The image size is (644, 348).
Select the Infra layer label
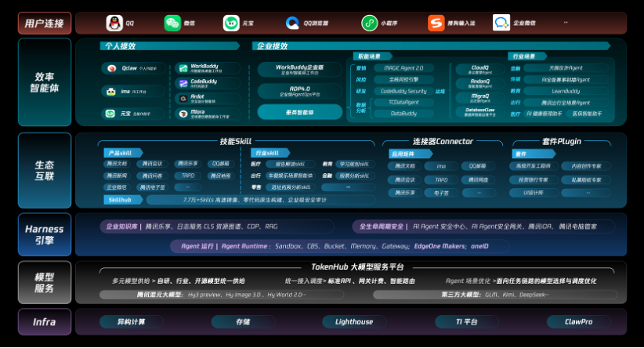coord(45,321)
